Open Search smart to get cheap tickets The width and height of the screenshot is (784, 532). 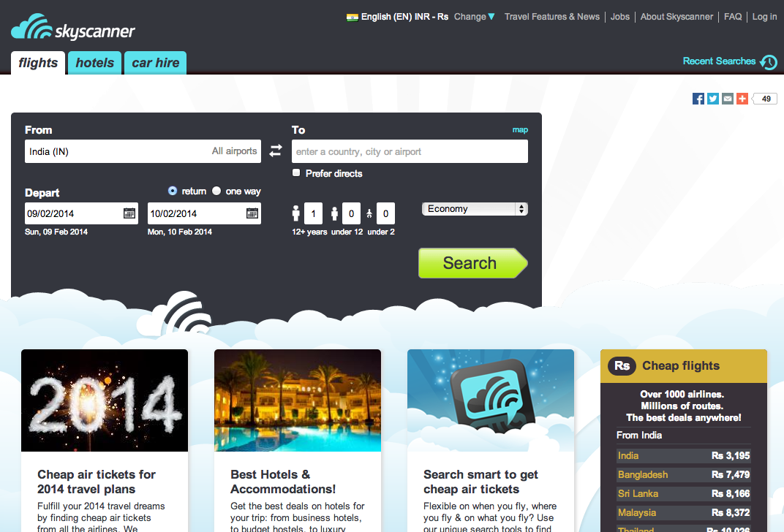point(480,482)
